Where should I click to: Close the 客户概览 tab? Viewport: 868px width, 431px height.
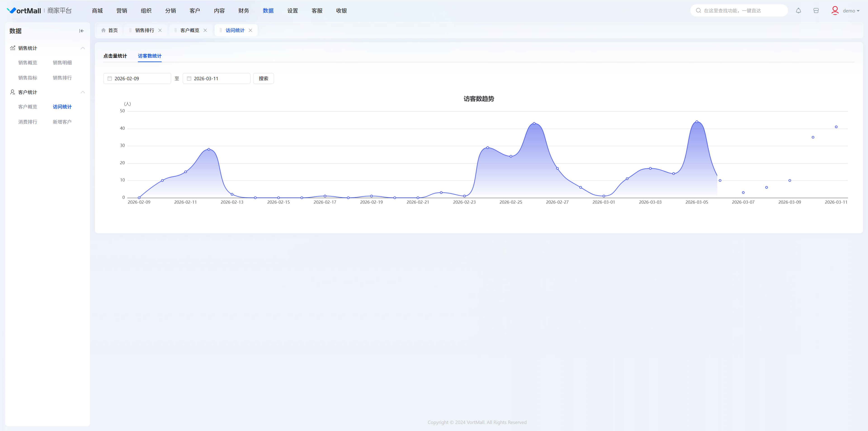click(x=205, y=30)
